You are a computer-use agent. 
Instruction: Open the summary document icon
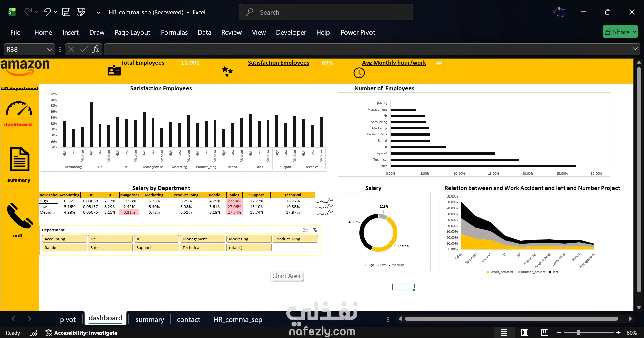[x=19, y=159]
